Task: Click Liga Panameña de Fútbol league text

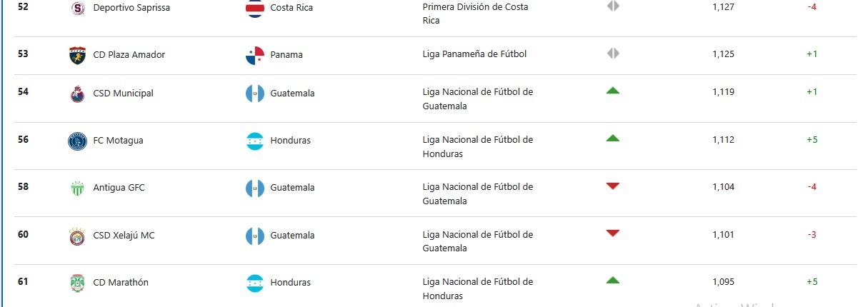Action: 474,54
